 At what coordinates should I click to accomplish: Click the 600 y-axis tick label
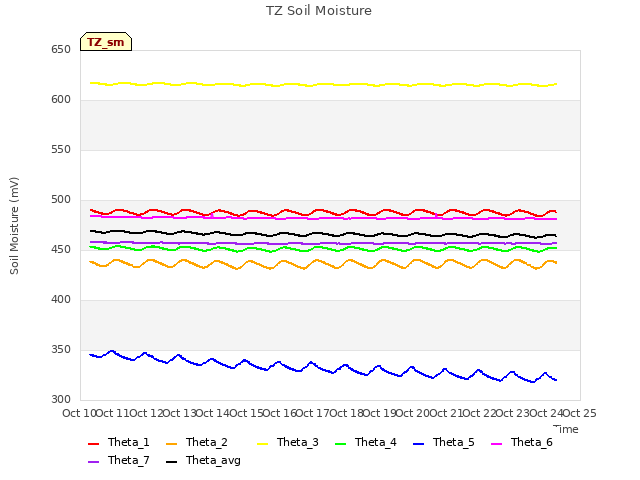pos(61,100)
